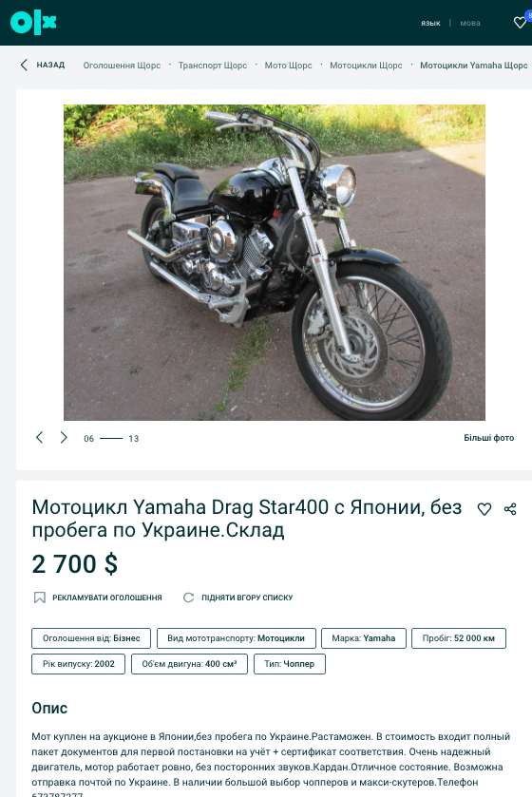Click Більші фото link

click(x=489, y=438)
